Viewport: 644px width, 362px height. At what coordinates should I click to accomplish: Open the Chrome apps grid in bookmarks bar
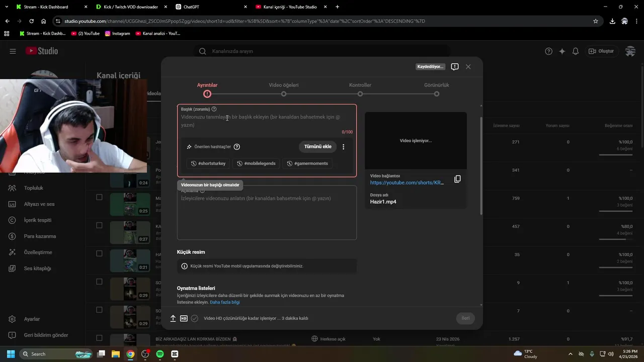pos(7,34)
